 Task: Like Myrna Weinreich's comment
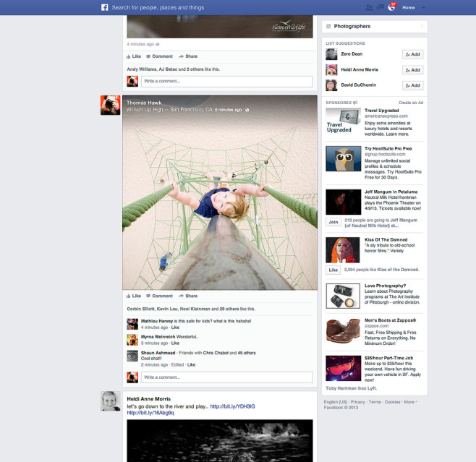[x=175, y=343]
